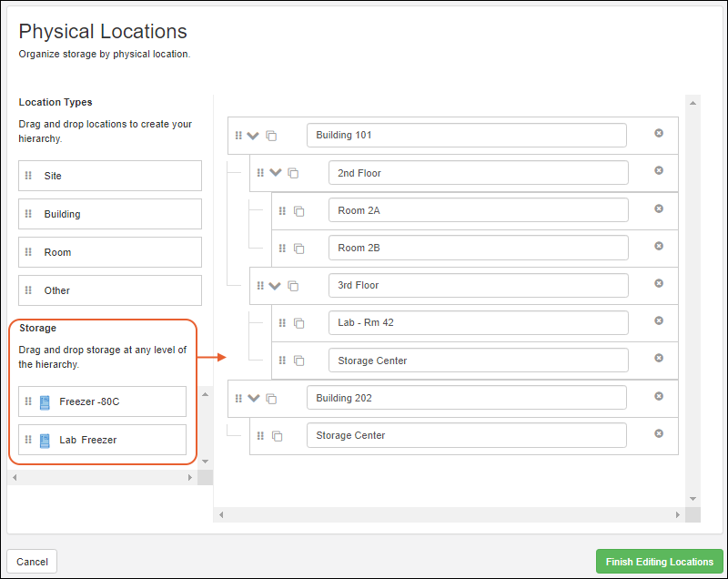Cancel editing physical locations
Image resolution: width=728 pixels, height=579 pixels.
click(31, 562)
